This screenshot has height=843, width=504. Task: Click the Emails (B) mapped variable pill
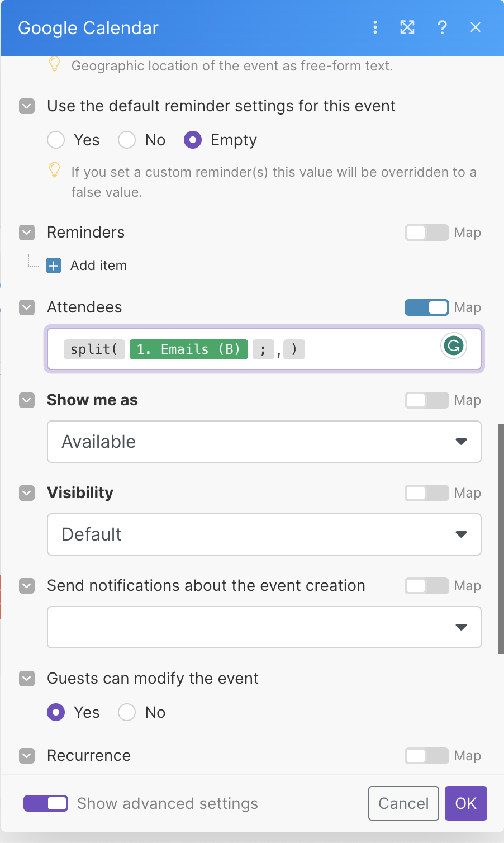pyautogui.click(x=188, y=349)
